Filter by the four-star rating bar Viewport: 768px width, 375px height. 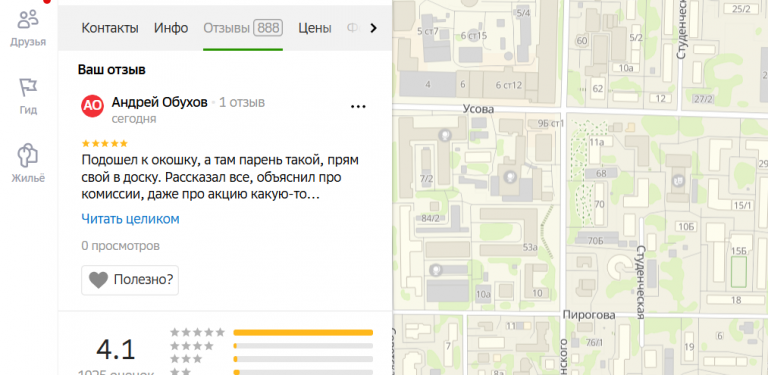(x=303, y=346)
